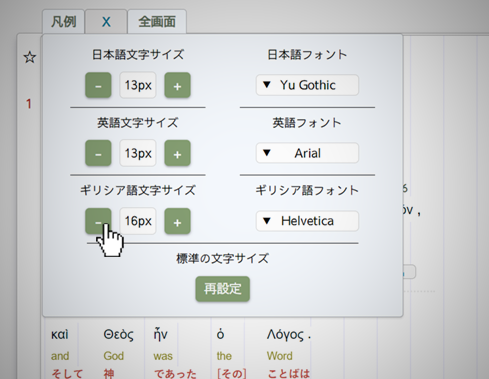489x379 pixels.
Task: Click the Japanese gloss そして
Action: pyautogui.click(x=67, y=374)
